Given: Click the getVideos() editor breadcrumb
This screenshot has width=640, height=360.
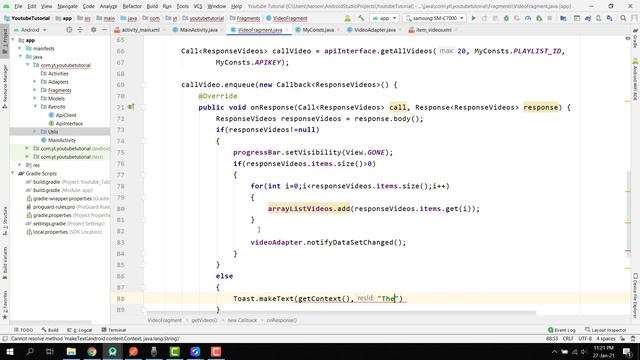Looking at the screenshot, I should point(204,320).
